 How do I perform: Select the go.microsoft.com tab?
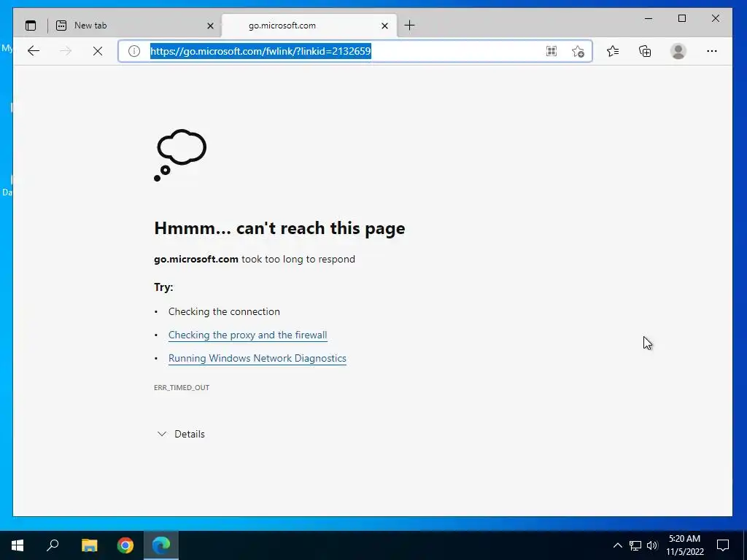click(309, 26)
